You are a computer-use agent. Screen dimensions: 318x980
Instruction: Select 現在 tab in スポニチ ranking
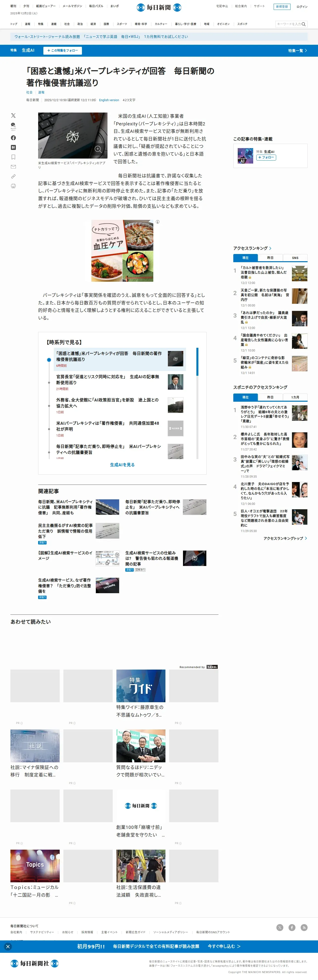(x=245, y=397)
